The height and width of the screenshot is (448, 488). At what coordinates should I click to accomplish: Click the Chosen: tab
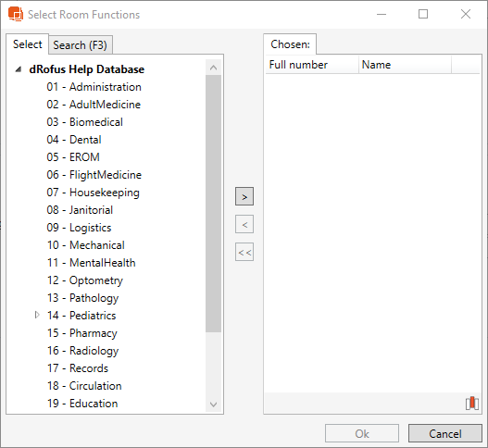pyautogui.click(x=290, y=44)
